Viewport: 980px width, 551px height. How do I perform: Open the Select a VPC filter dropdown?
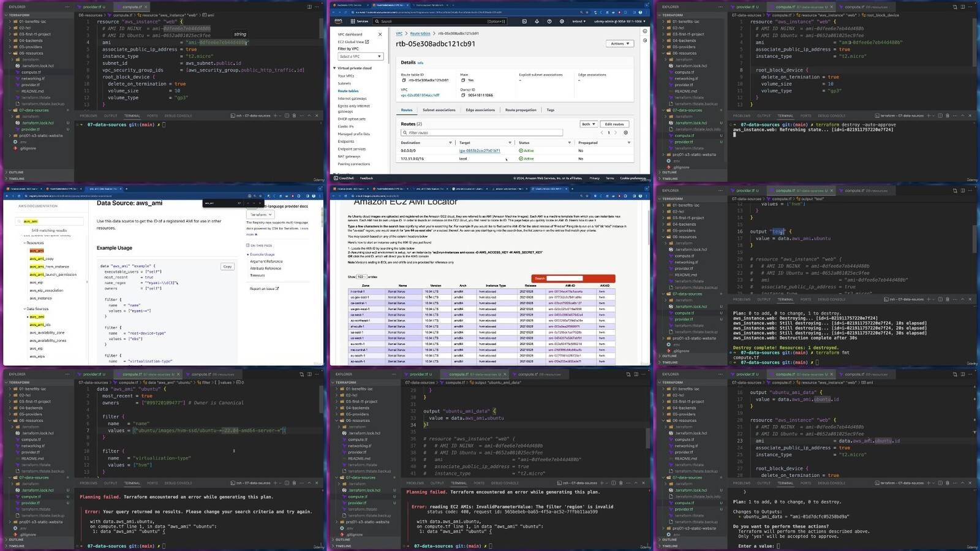click(x=360, y=56)
